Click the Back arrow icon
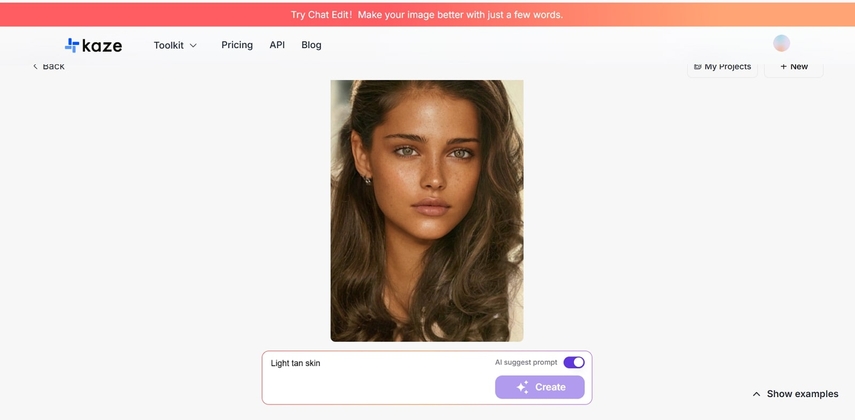855x420 pixels. 35,66
